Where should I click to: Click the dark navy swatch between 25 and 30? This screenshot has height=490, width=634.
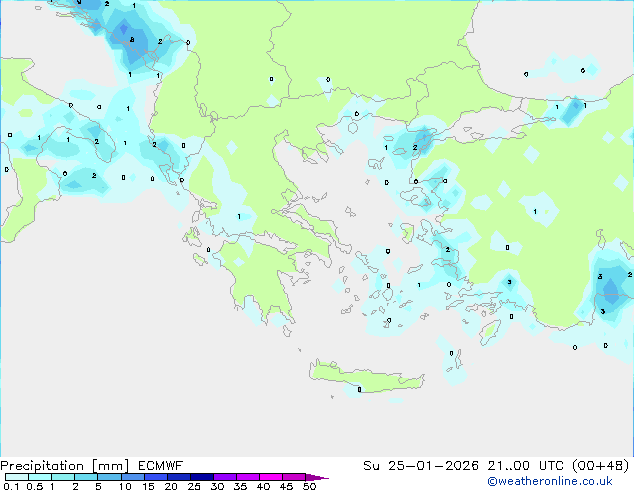(202, 477)
